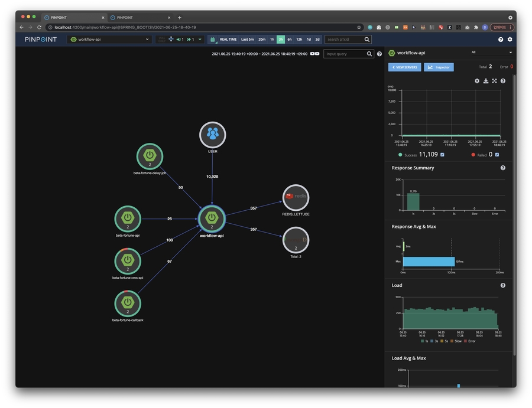Open Pinpoint configuration gear in header
The height and width of the screenshot is (408, 532).
click(510, 40)
